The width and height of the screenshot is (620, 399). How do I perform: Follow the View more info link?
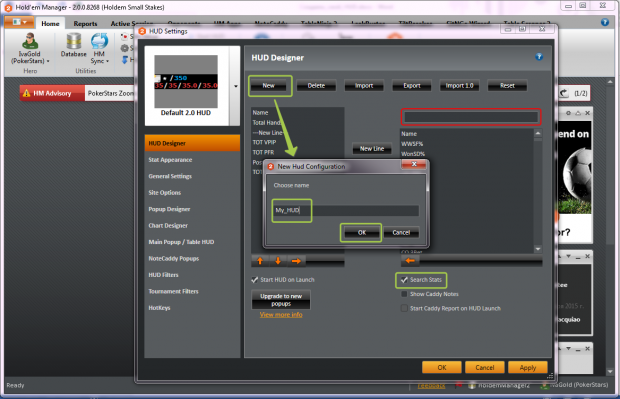point(281,315)
